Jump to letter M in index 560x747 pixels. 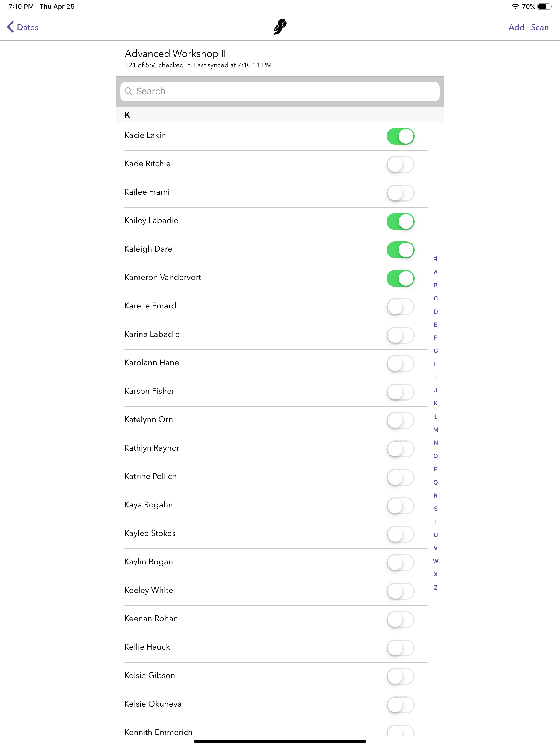(436, 430)
